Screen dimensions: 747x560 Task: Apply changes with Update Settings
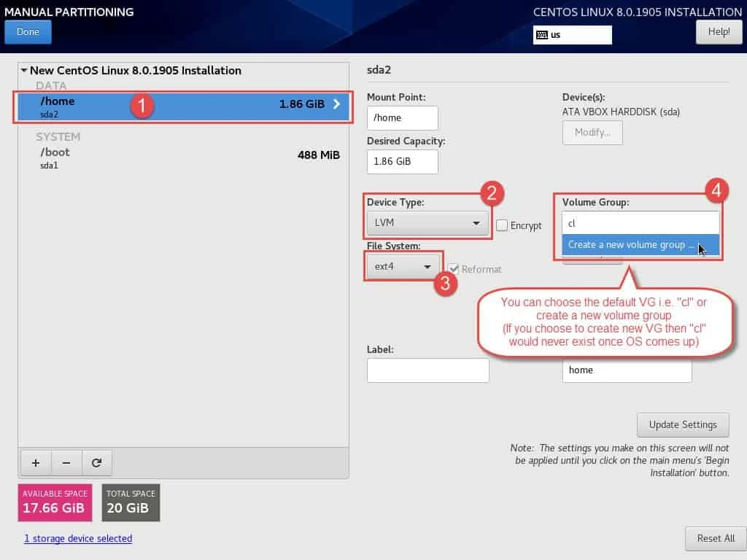click(682, 424)
